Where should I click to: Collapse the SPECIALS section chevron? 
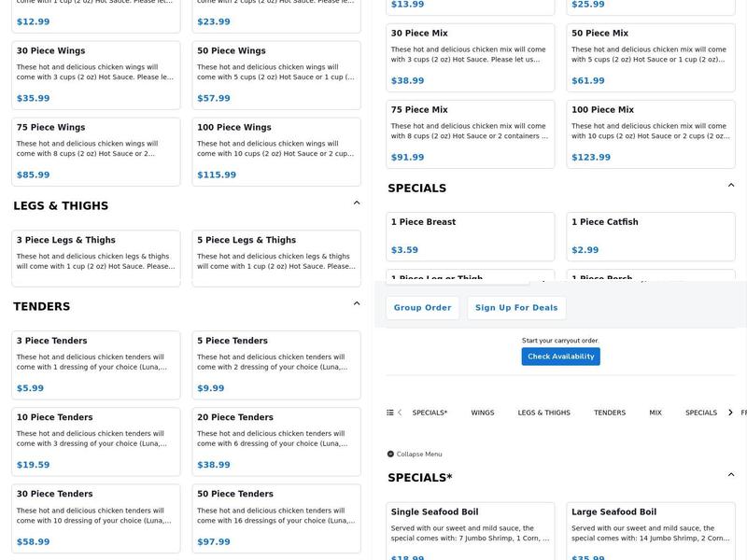pos(731,185)
